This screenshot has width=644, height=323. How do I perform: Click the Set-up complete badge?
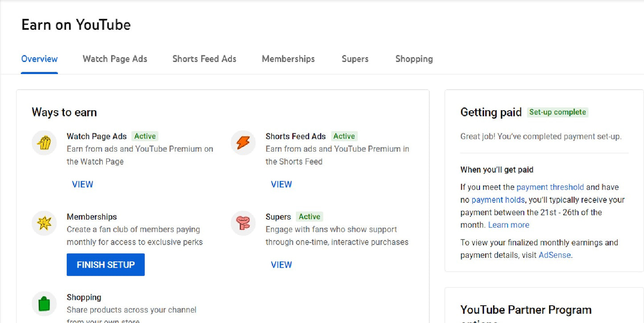click(558, 112)
